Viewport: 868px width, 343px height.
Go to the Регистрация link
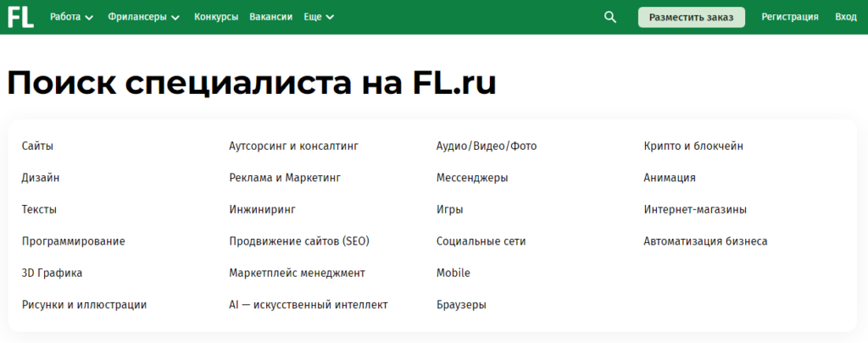click(x=790, y=17)
